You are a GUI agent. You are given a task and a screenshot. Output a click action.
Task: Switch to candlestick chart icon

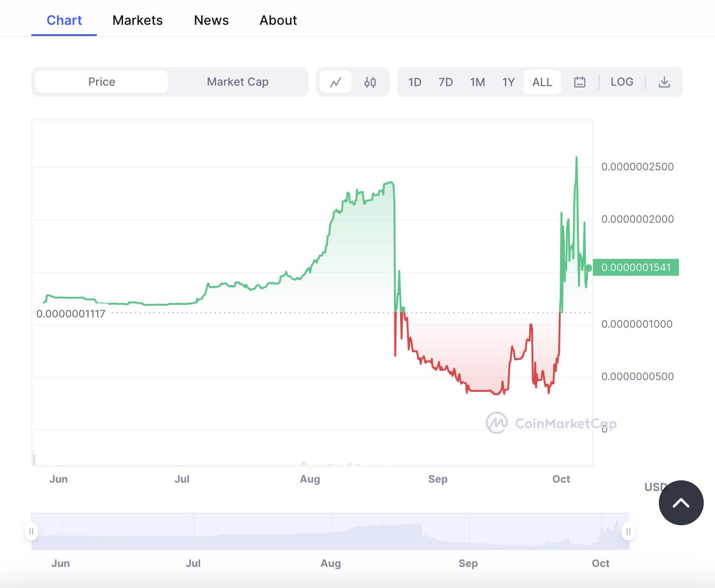coord(370,82)
